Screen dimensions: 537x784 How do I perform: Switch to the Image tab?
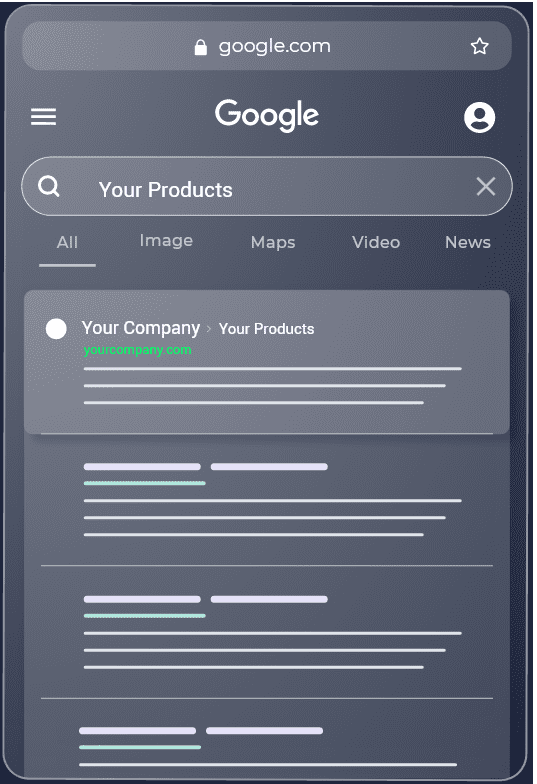click(166, 241)
